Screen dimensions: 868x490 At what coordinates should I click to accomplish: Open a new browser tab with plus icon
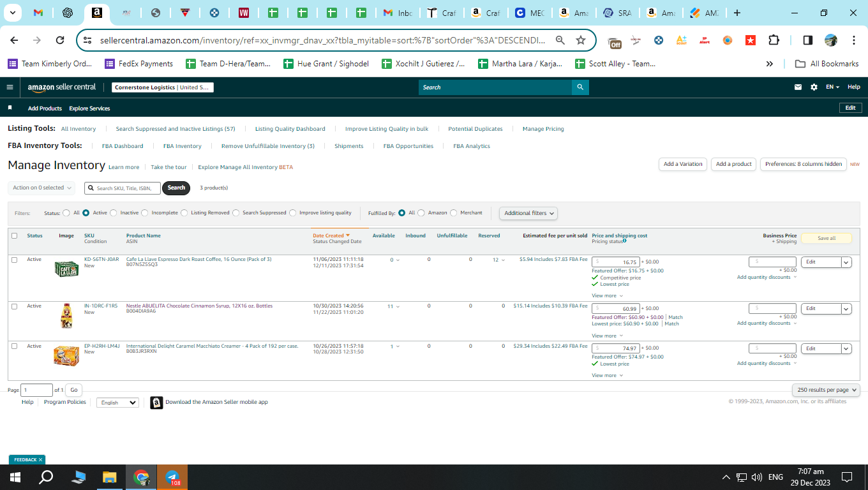pyautogui.click(x=737, y=13)
